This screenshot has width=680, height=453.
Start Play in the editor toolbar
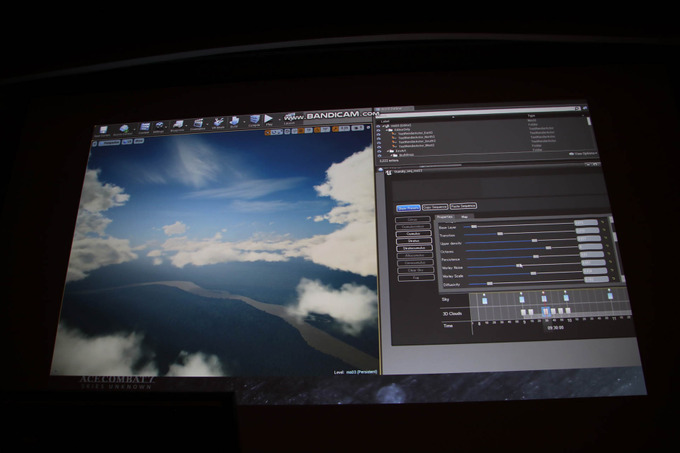(268, 119)
